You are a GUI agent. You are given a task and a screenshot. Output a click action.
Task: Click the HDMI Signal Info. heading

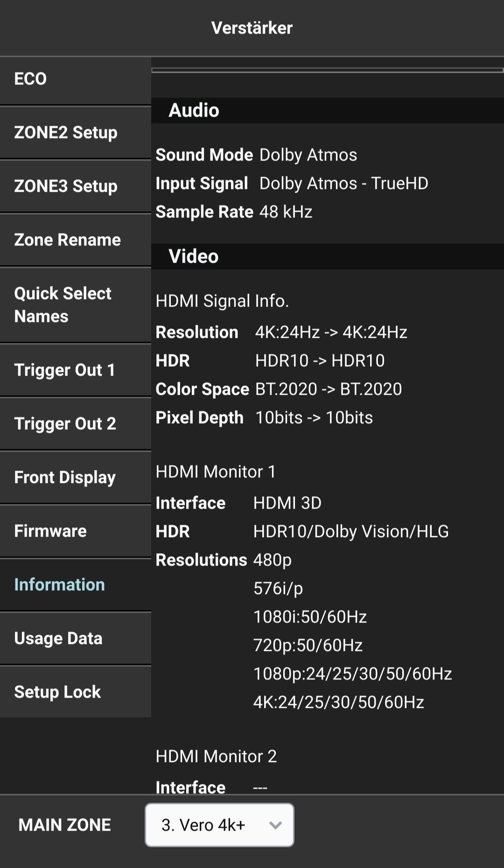222,301
